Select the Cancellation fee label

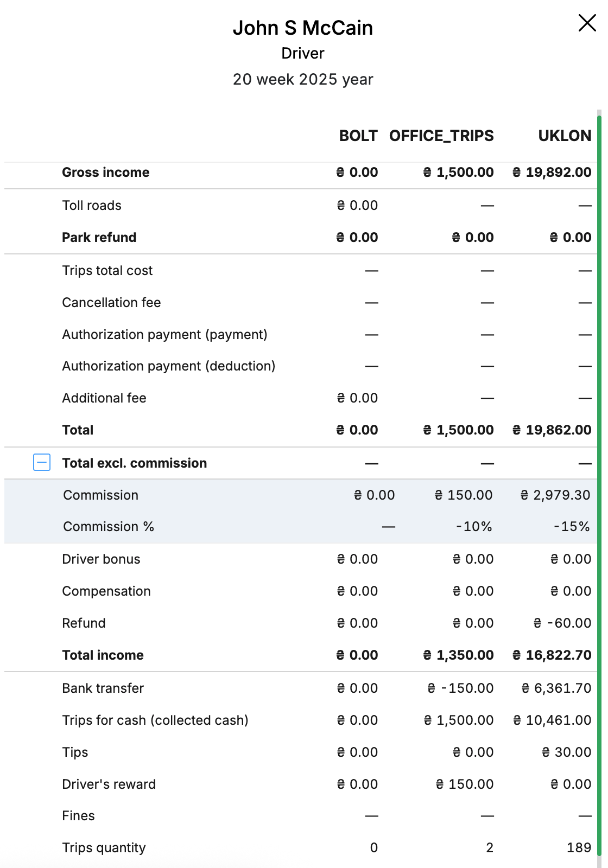111,302
